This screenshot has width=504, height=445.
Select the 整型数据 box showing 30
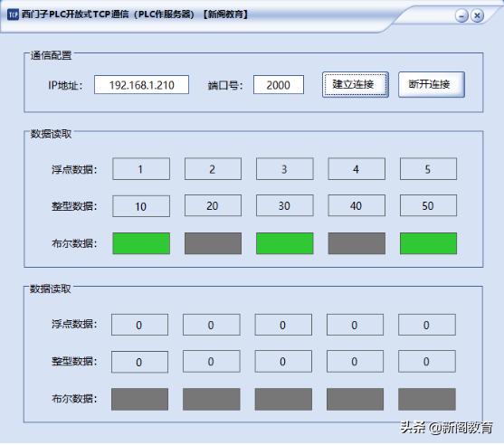284,205
